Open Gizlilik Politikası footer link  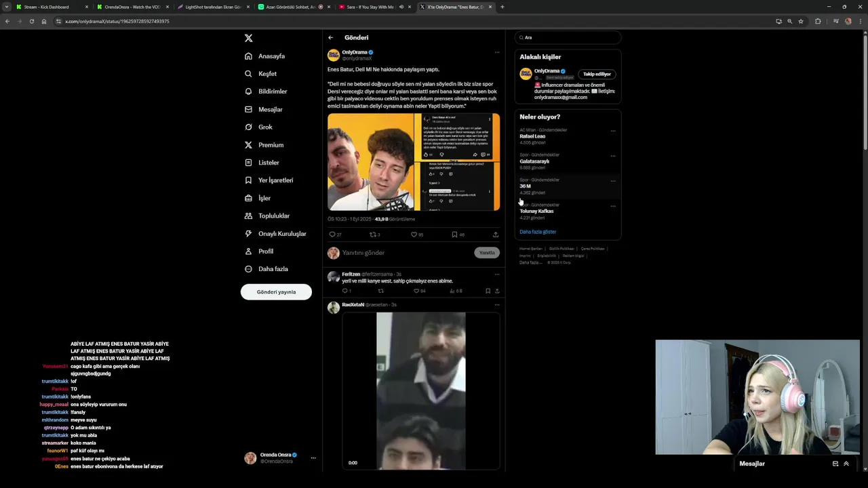coord(561,249)
